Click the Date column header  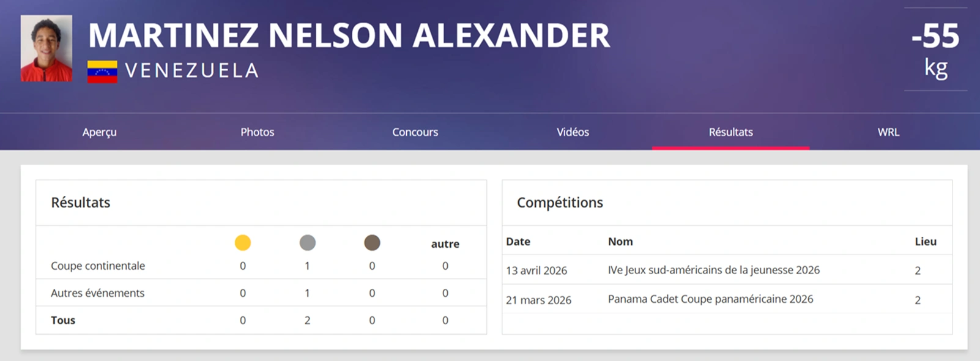[518, 242]
